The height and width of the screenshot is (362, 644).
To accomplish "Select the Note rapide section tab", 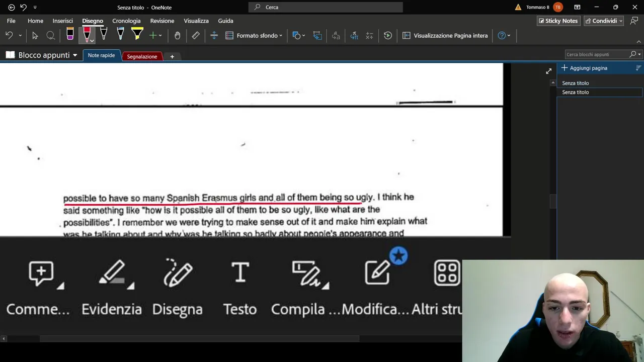I will pyautogui.click(x=101, y=55).
